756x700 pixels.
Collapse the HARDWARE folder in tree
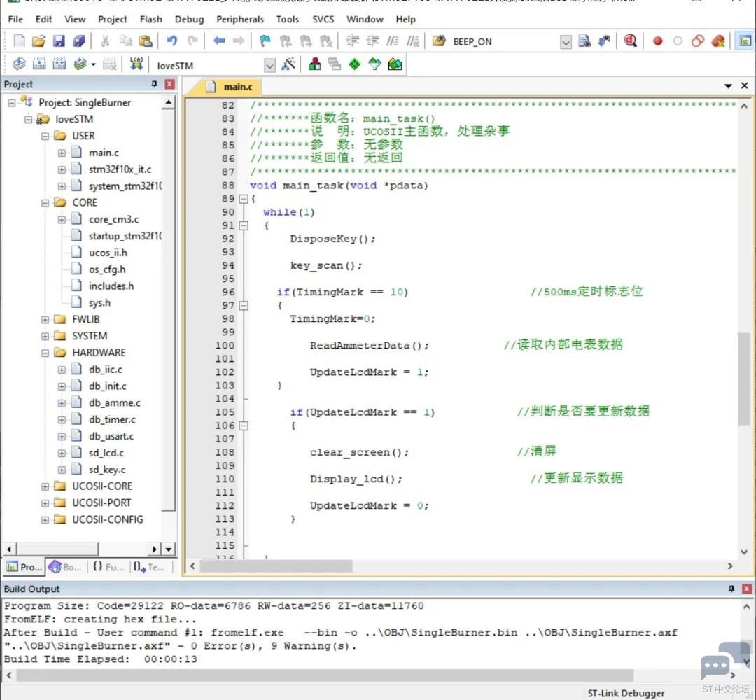pos(45,353)
